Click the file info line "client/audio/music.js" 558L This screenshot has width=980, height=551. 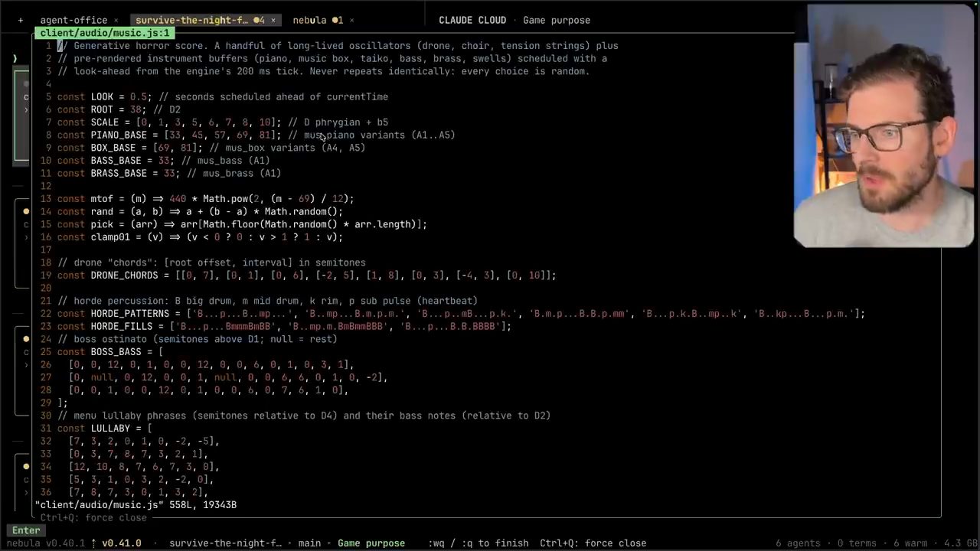click(136, 505)
